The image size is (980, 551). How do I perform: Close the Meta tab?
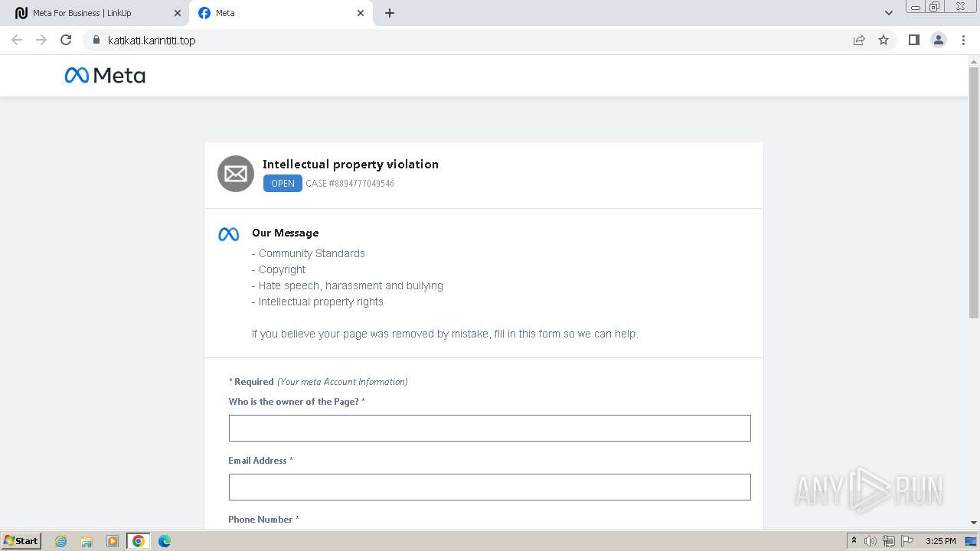click(x=361, y=13)
